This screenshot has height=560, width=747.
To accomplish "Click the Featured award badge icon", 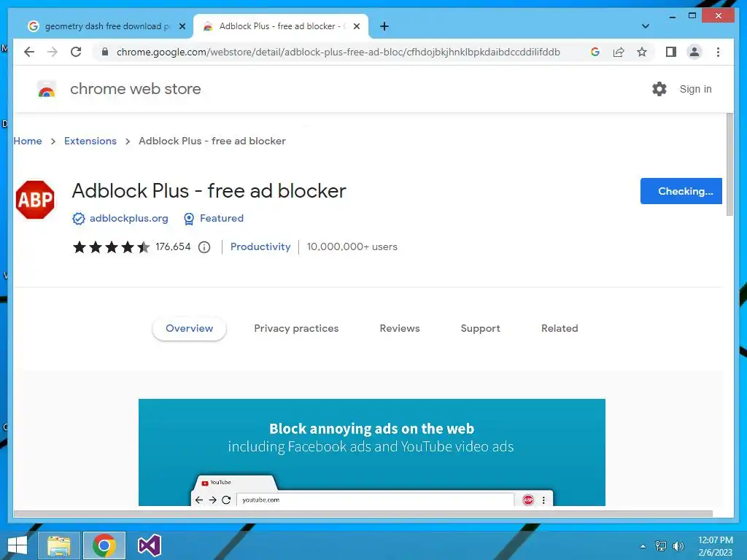I will click(x=189, y=219).
